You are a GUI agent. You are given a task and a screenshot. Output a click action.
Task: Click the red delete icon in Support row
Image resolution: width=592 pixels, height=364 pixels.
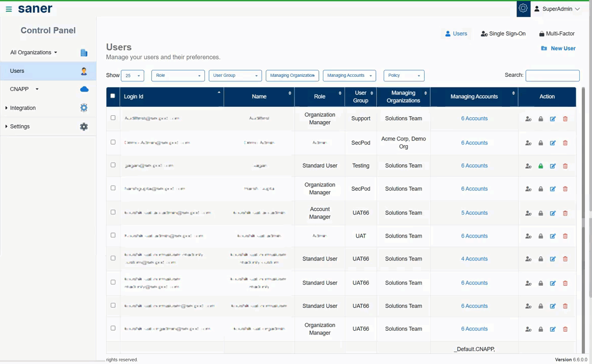point(565,119)
